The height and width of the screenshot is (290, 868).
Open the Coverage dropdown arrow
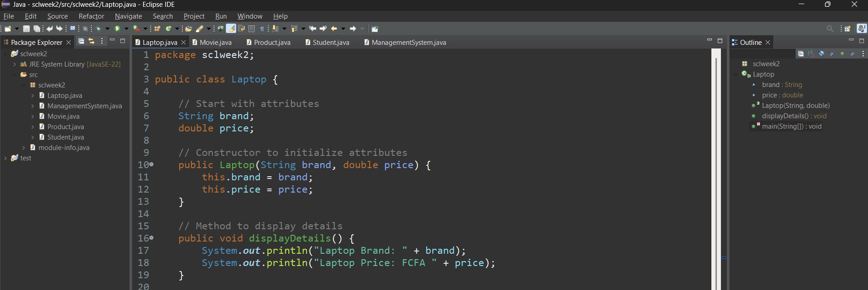point(145,29)
